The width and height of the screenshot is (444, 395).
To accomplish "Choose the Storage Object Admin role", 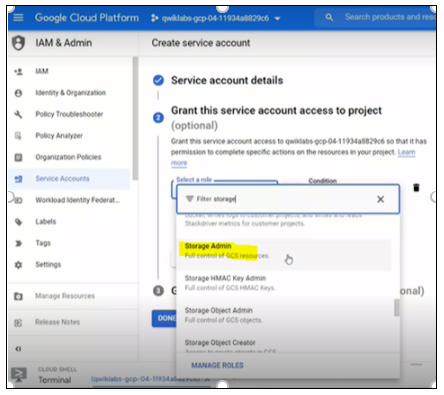I will coord(284,315).
